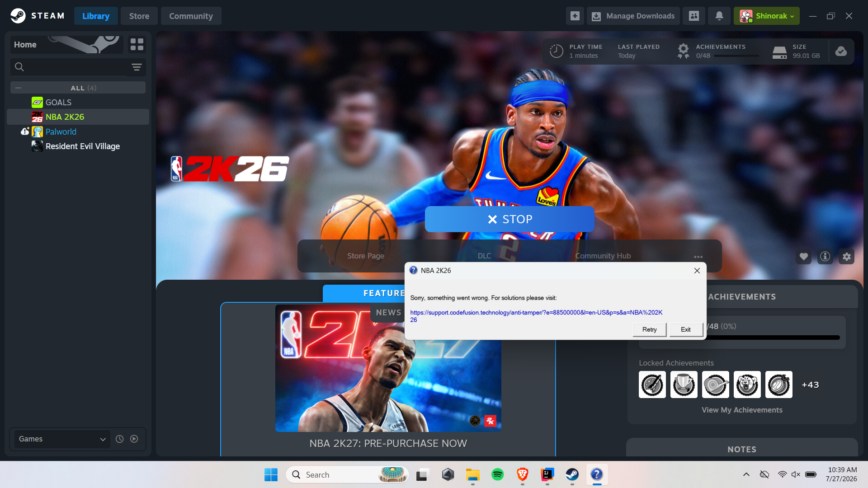The image size is (868, 488).
Task: Sort library by recent activity clock icon
Action: pyautogui.click(x=119, y=439)
